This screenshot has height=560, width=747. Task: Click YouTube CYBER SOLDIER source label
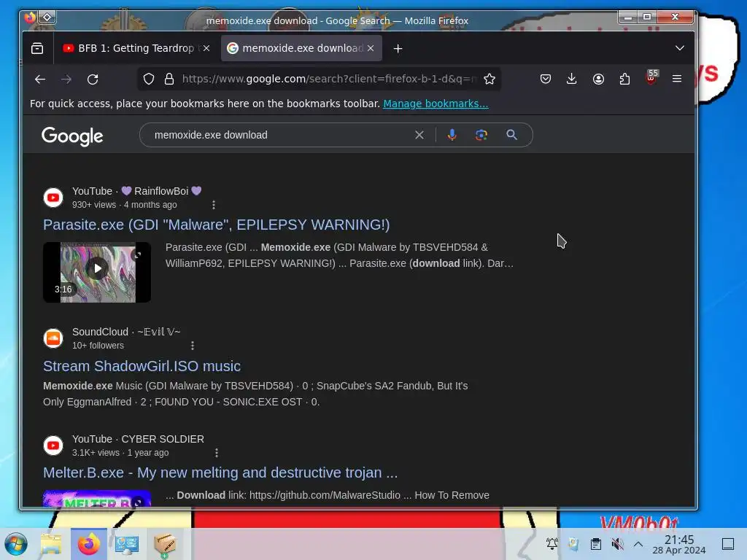coord(138,439)
